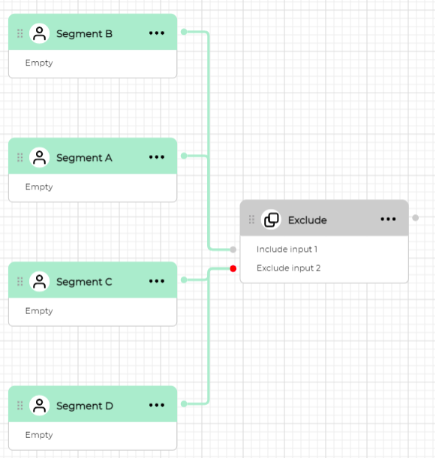Grab the Segment B drag handle
This screenshot has width=435, height=458.
click(x=20, y=33)
